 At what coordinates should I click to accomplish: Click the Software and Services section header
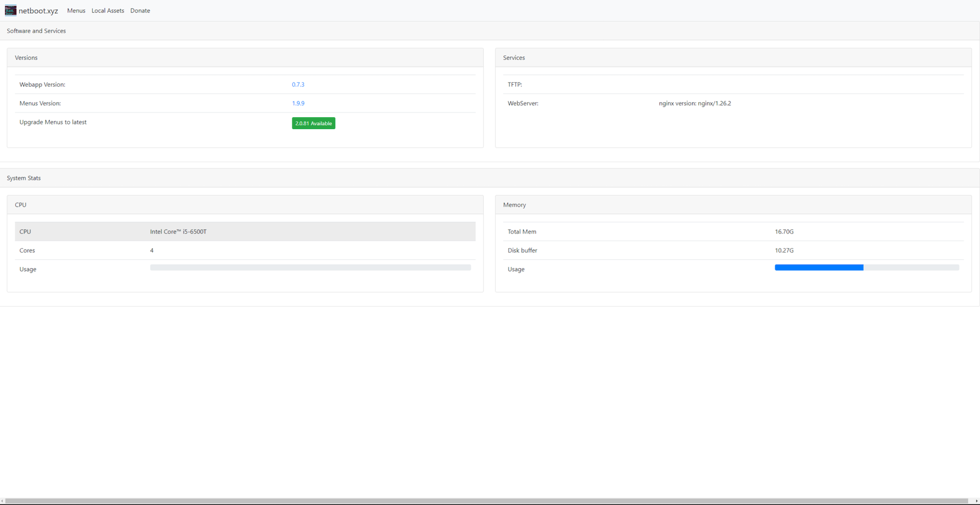(36, 31)
